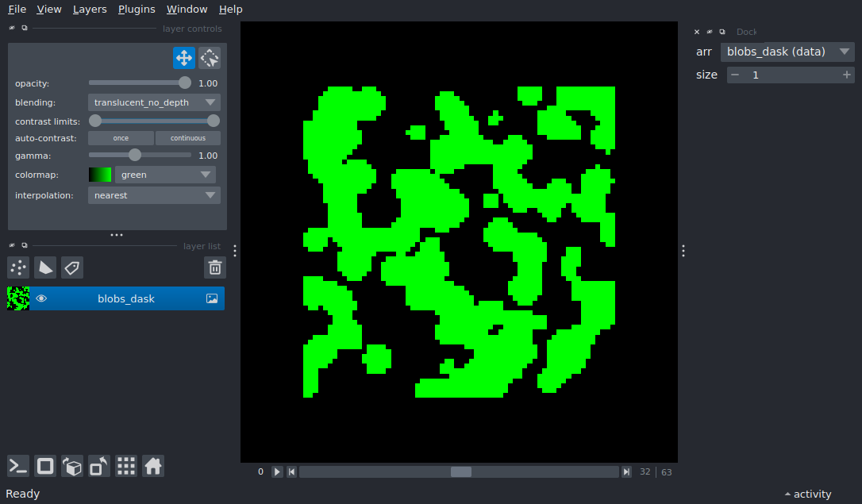Click the axis 0 slice scrollbar handle
Screen dimensions: 862x504
pos(461,472)
